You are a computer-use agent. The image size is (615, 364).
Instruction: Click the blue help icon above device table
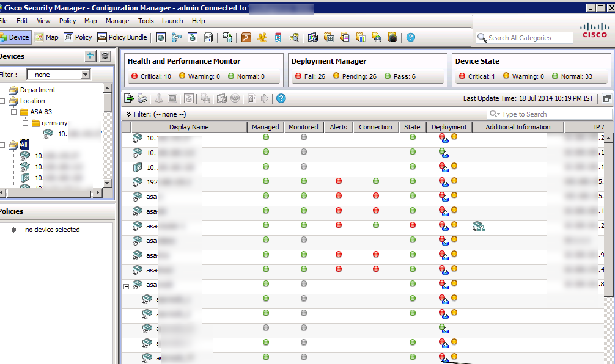pyautogui.click(x=281, y=98)
